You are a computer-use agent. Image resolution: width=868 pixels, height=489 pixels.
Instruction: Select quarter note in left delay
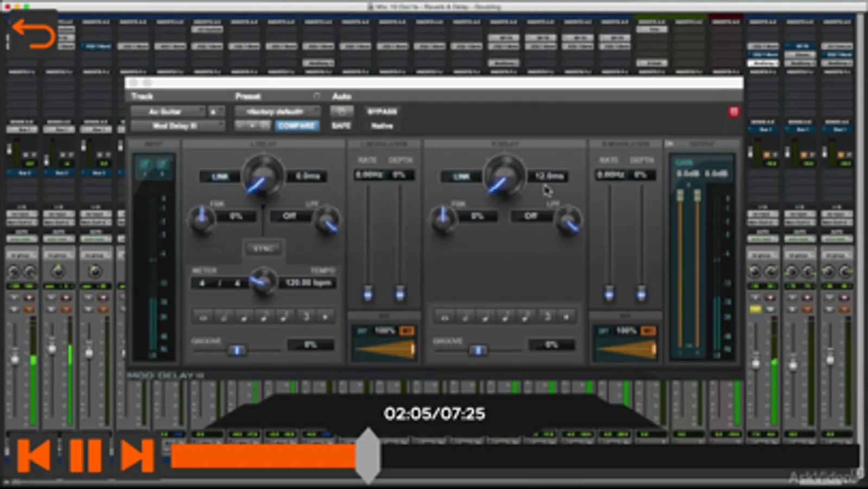pyautogui.click(x=244, y=316)
